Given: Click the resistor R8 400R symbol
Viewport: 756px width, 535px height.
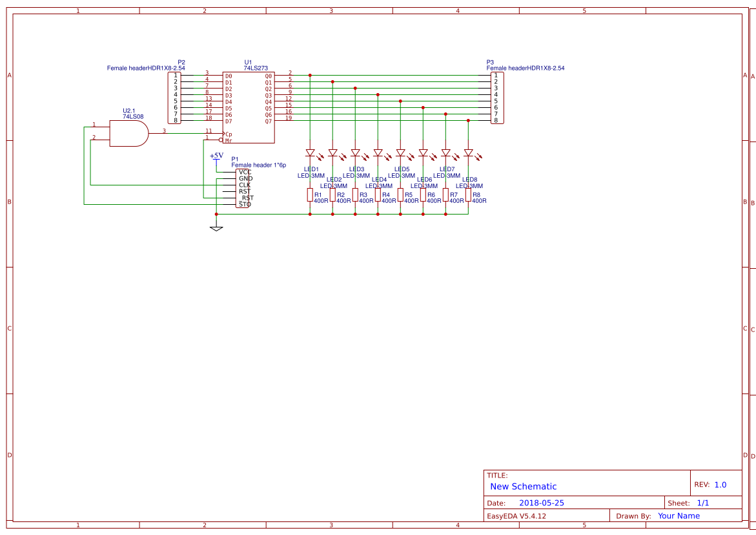Looking at the screenshot, I should point(468,194).
